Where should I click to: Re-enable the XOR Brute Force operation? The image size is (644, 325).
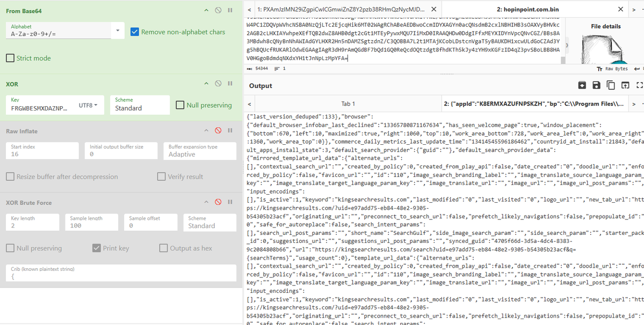[219, 202]
